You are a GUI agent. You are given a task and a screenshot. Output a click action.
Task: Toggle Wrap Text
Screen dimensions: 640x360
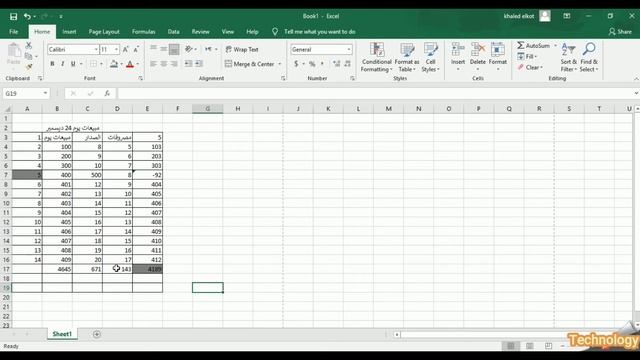click(x=242, y=49)
